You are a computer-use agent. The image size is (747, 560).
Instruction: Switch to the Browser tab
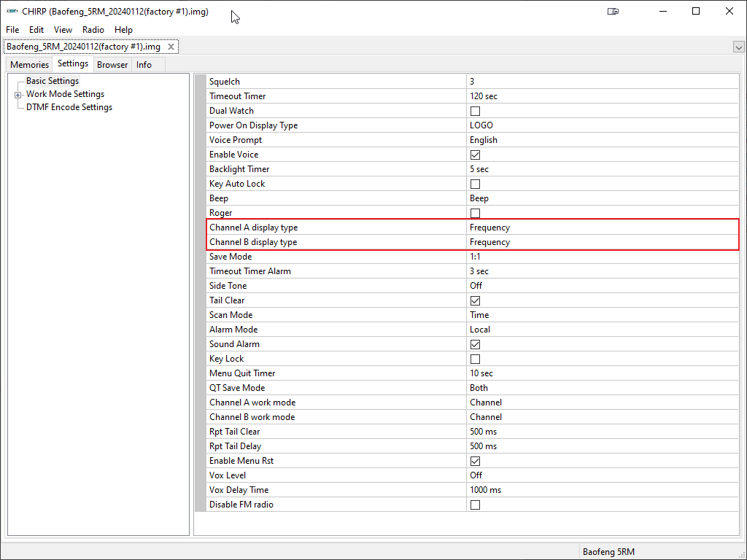tap(112, 65)
